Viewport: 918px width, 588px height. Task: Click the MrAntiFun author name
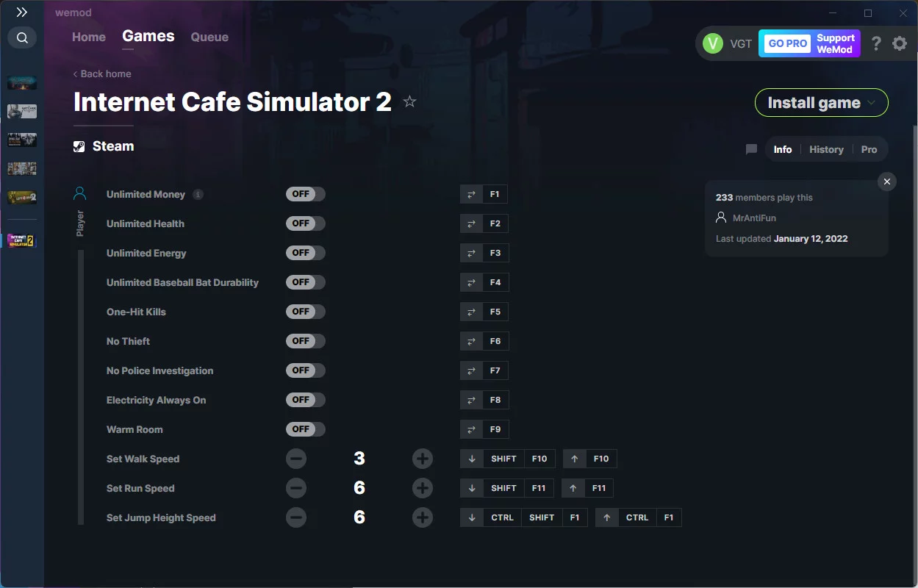click(754, 218)
